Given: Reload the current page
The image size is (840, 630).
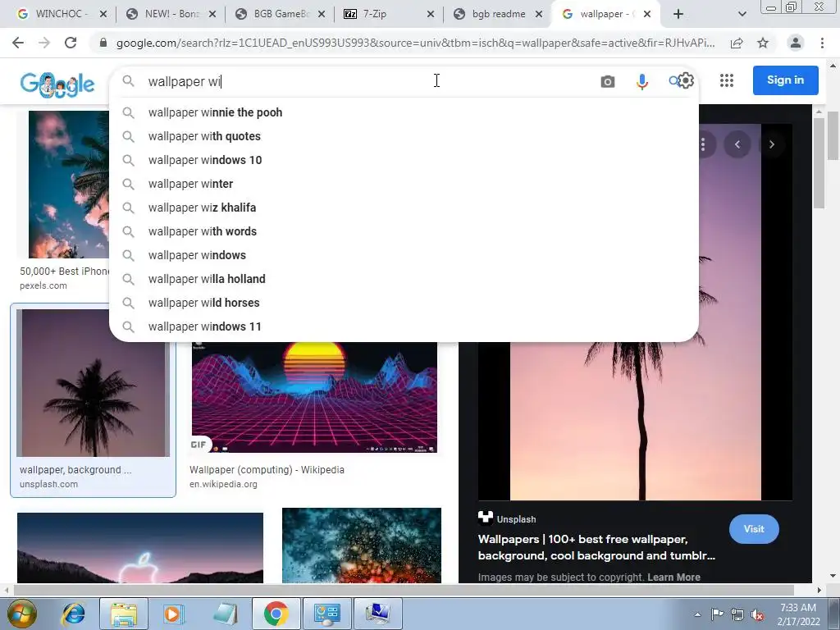Looking at the screenshot, I should coord(71,43).
